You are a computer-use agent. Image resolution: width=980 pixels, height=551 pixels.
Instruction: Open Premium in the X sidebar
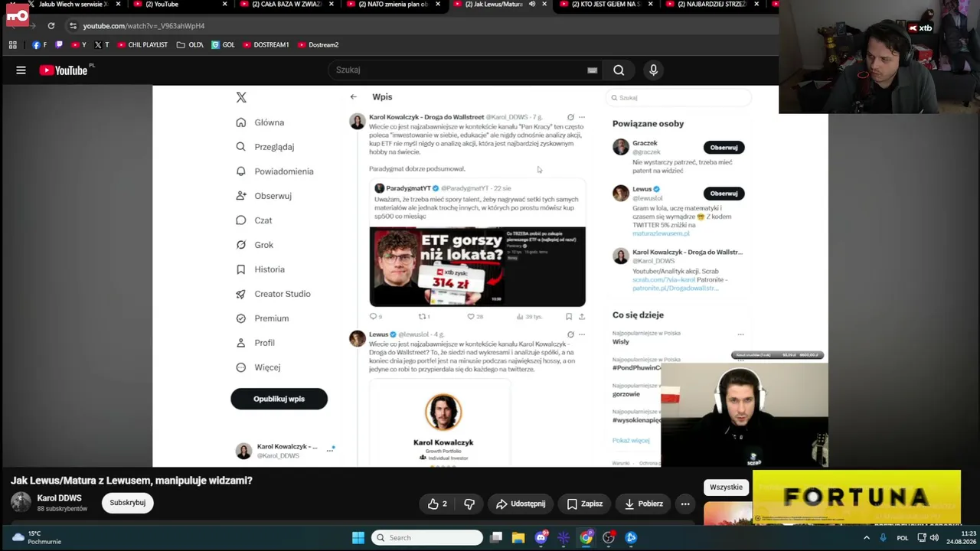263,318
